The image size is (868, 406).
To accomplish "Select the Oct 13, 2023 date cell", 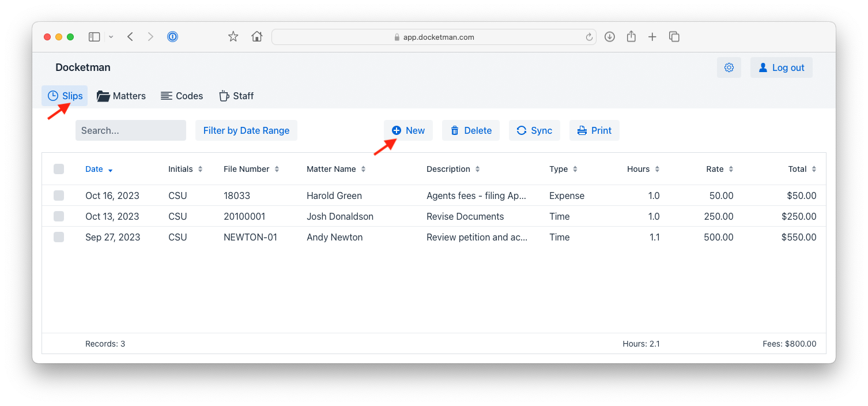I will 112,216.
